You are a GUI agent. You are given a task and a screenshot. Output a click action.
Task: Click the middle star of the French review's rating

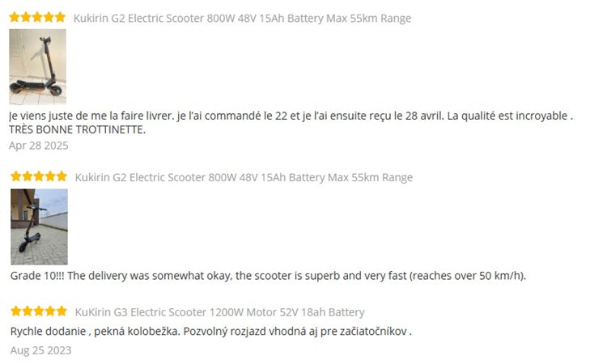click(x=37, y=17)
